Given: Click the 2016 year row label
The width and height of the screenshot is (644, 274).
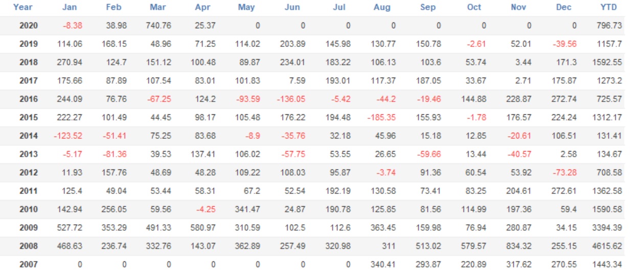Looking at the screenshot, I should pyautogui.click(x=29, y=99).
